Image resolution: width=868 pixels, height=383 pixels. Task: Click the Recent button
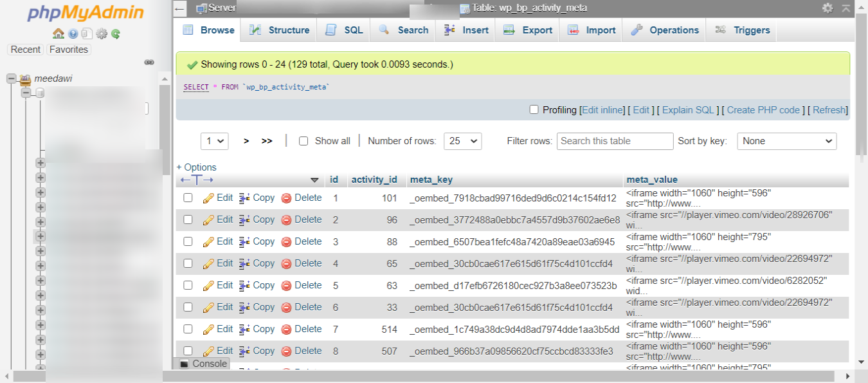point(26,50)
